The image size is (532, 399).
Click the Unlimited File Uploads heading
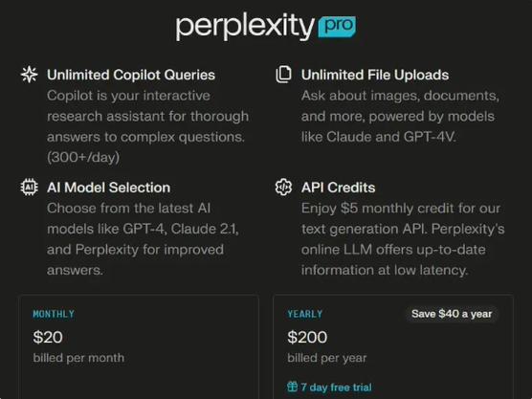tap(375, 75)
